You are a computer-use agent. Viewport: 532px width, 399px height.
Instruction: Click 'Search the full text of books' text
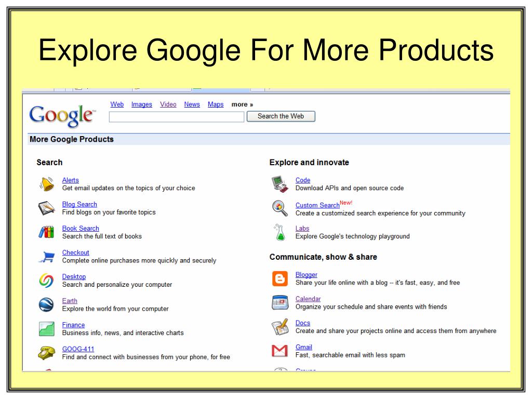(102, 236)
